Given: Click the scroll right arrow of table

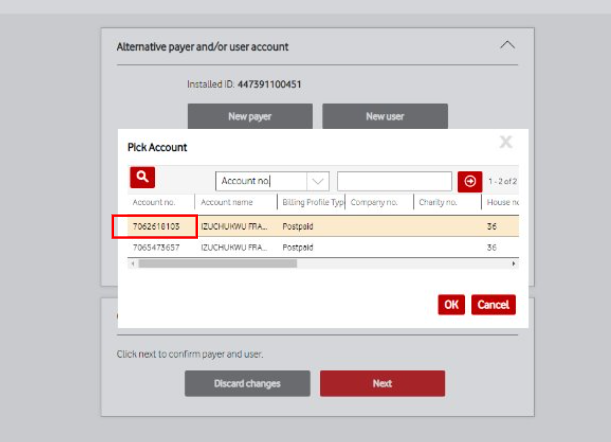Looking at the screenshot, I should click(x=514, y=264).
